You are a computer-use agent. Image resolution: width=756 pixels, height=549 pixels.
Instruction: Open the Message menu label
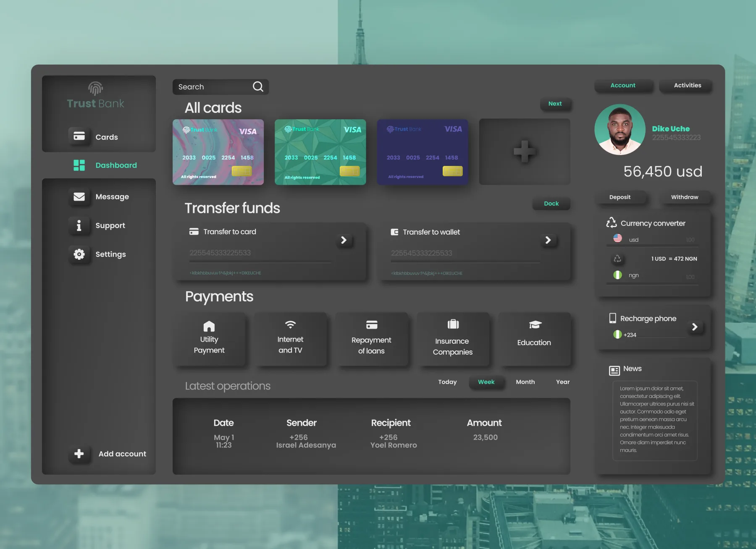pos(112,196)
